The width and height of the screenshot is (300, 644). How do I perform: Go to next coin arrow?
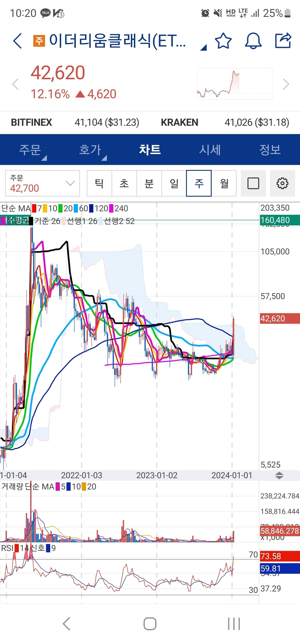click(286, 84)
